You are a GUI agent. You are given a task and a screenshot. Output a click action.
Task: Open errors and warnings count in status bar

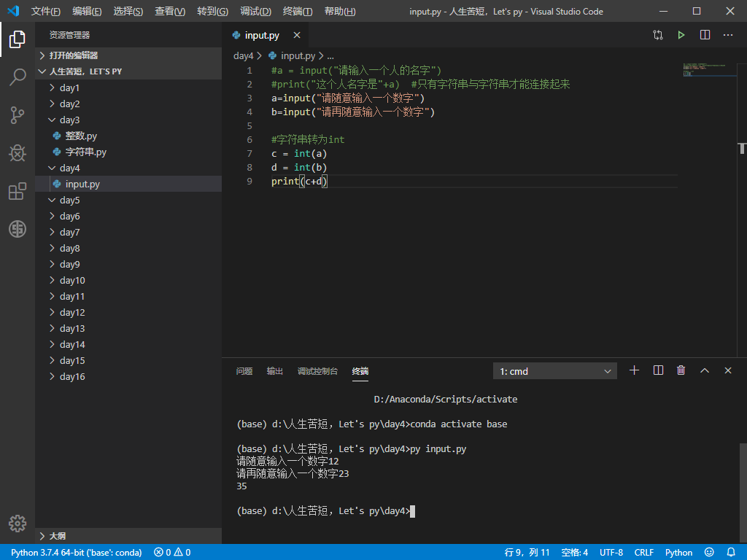pos(172,553)
